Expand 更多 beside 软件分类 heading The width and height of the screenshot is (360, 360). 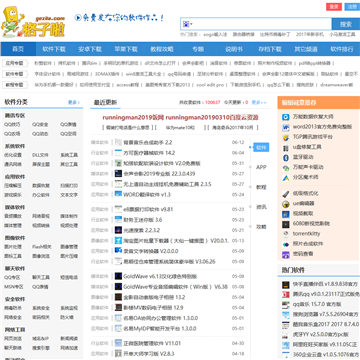click(x=74, y=102)
